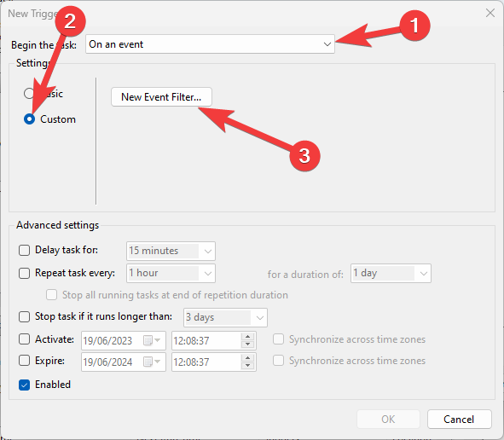Increase the Activate time with up spinner
Image resolution: width=504 pixels, height=440 pixels.
click(247, 337)
